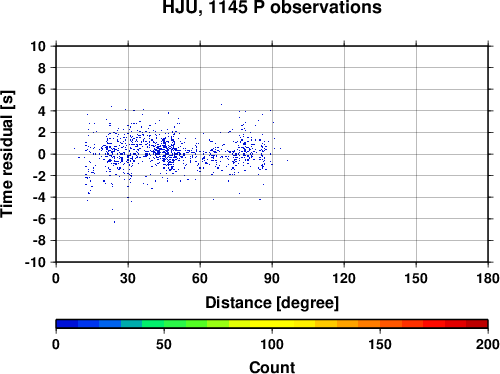Image resolution: width=500 pixels, height=374 pixels.
Task: Click the y-axis tick label -10
Action: (35, 262)
